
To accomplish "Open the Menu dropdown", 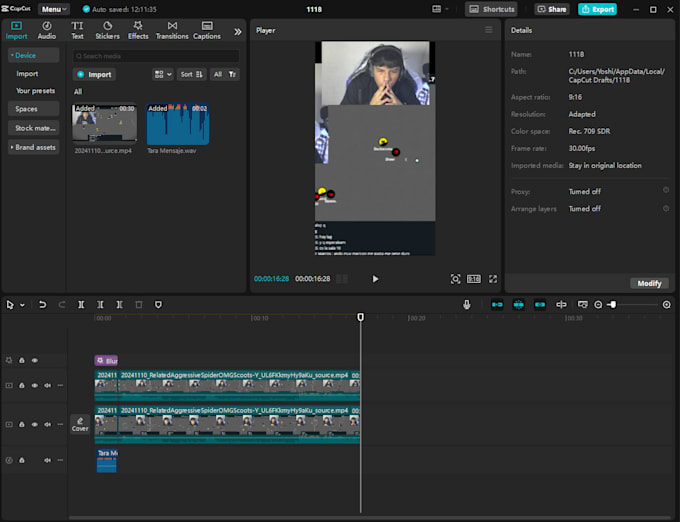I will [x=54, y=9].
